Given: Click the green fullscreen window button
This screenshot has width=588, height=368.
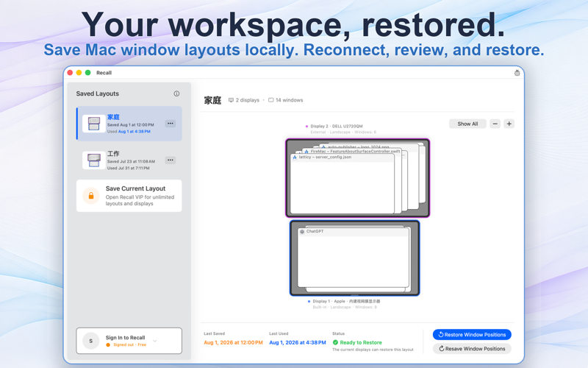Looking at the screenshot, I should pos(87,72).
